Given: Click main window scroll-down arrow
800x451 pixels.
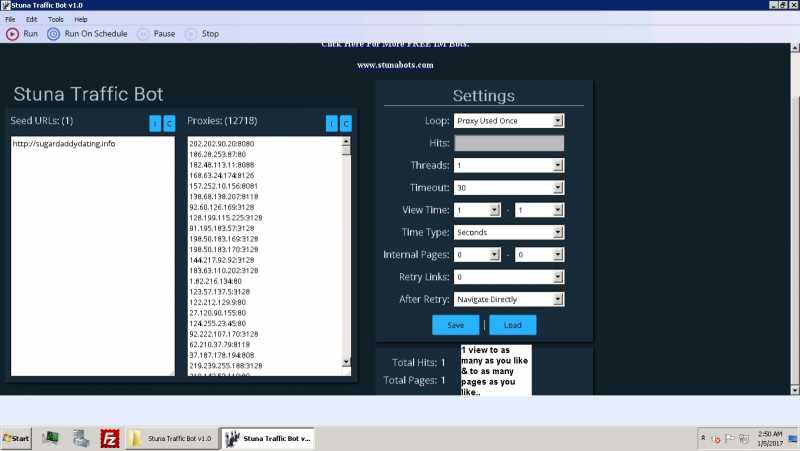Looking at the screenshot, I should point(795,390).
